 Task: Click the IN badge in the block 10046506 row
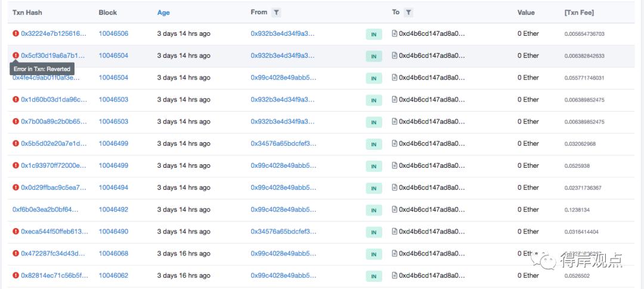point(374,34)
